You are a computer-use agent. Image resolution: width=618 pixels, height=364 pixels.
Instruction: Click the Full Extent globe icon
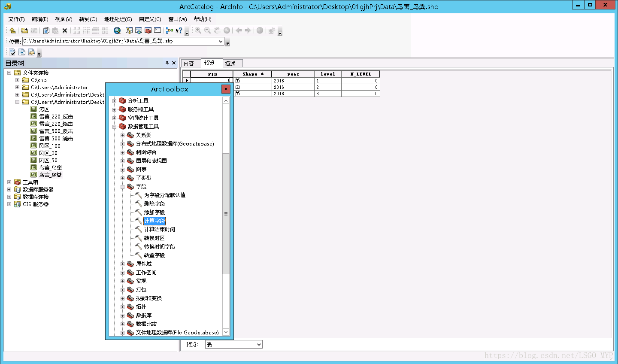[x=227, y=30]
